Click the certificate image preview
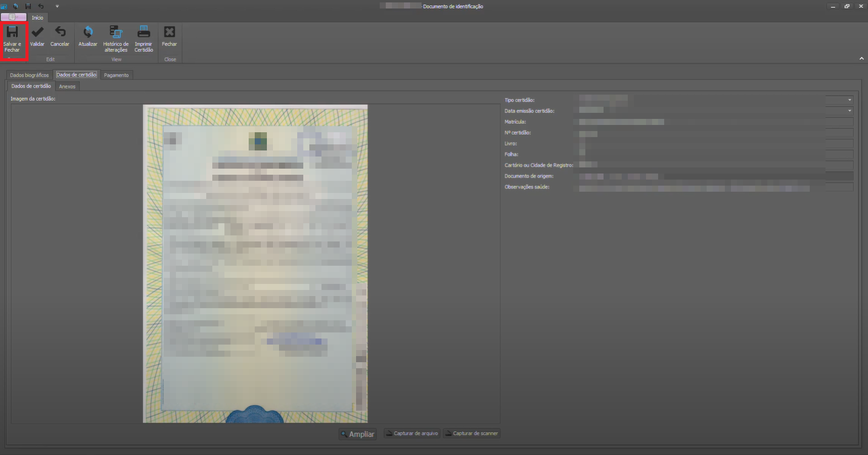868x455 pixels. coord(255,264)
